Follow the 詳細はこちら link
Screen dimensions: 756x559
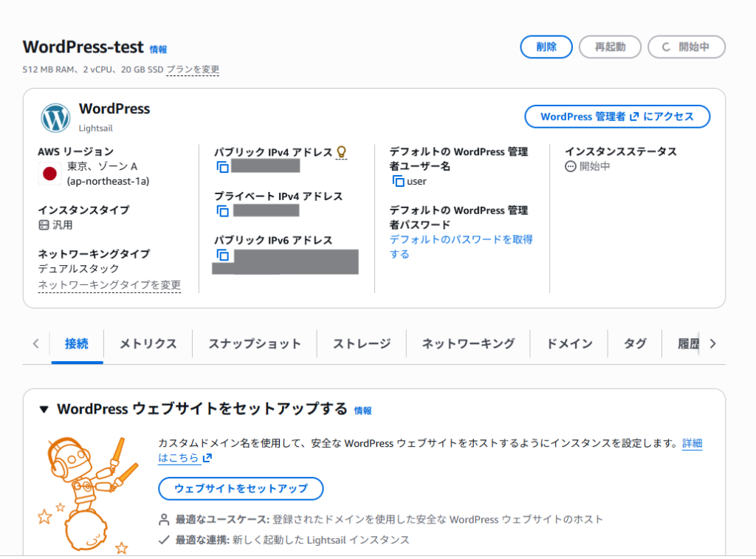click(692, 443)
